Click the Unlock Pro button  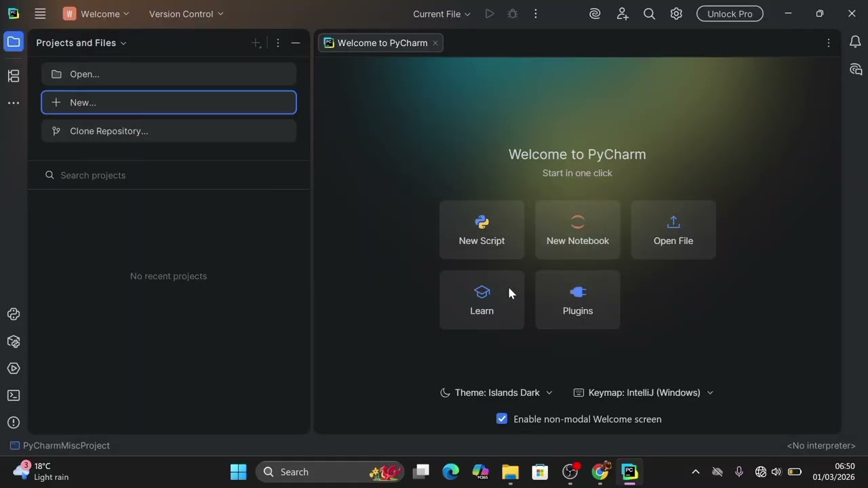pyautogui.click(x=730, y=14)
